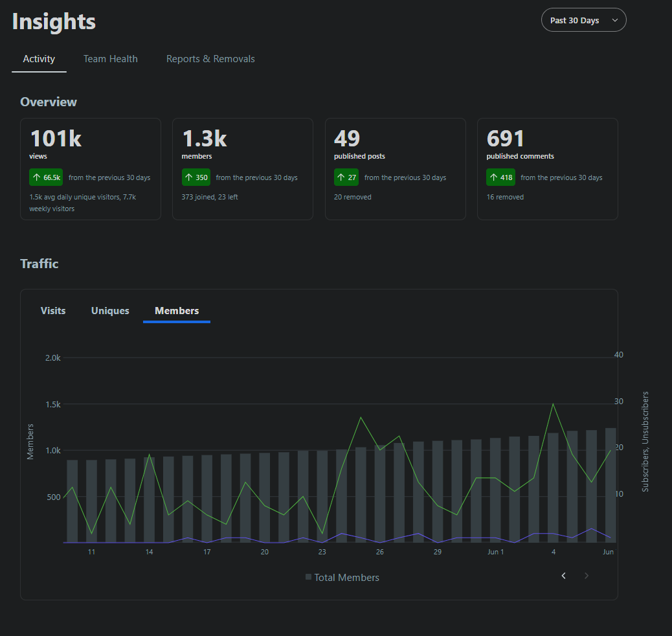Image resolution: width=672 pixels, height=636 pixels.
Task: Click the Overview section heading
Action: [x=49, y=102]
